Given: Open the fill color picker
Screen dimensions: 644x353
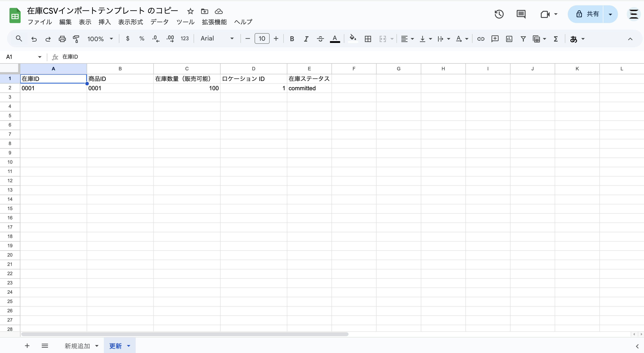Looking at the screenshot, I should coord(353,38).
